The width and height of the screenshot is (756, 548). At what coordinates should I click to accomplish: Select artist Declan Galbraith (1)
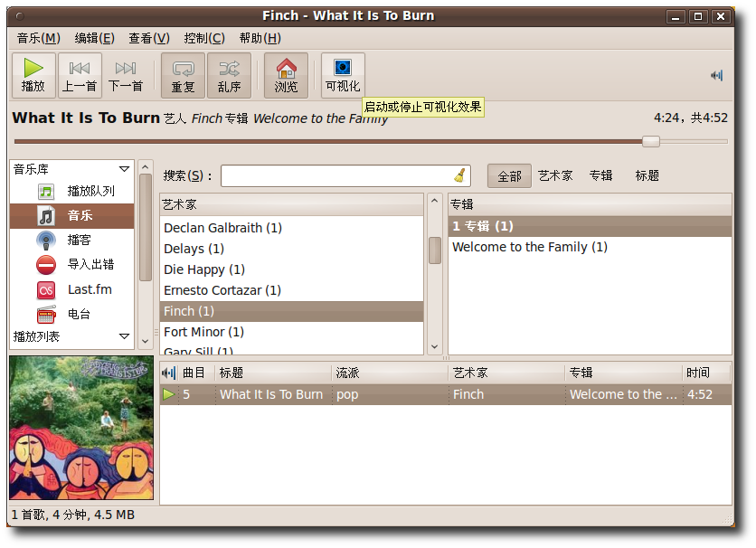pos(292,228)
